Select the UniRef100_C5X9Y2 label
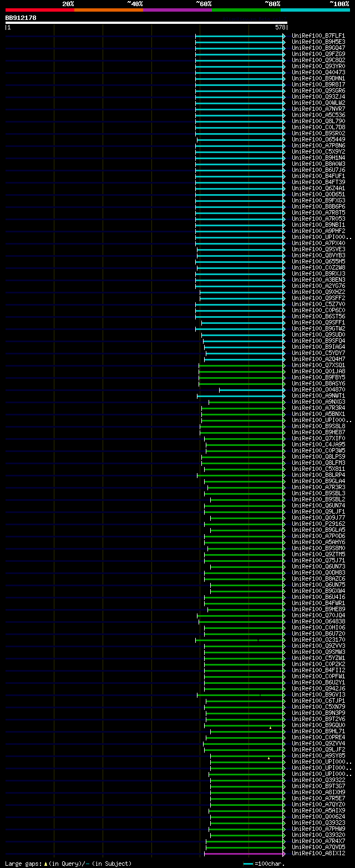 click(x=318, y=151)
